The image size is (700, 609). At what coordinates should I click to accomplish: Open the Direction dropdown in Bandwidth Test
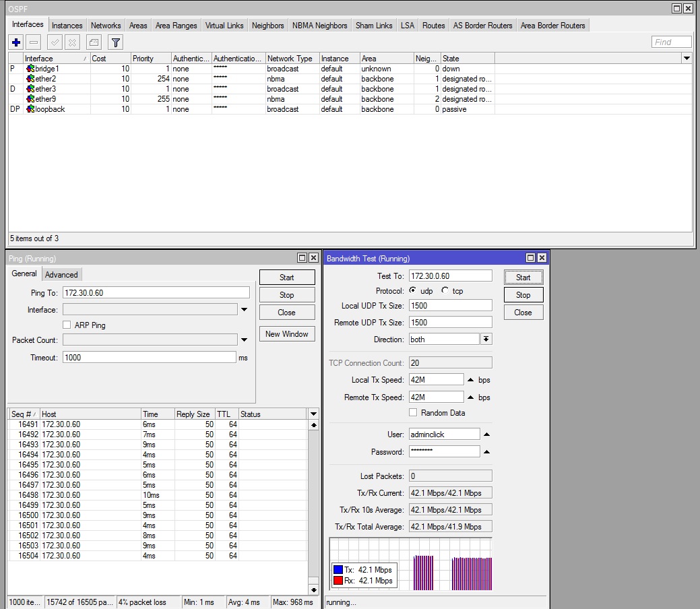pos(486,340)
